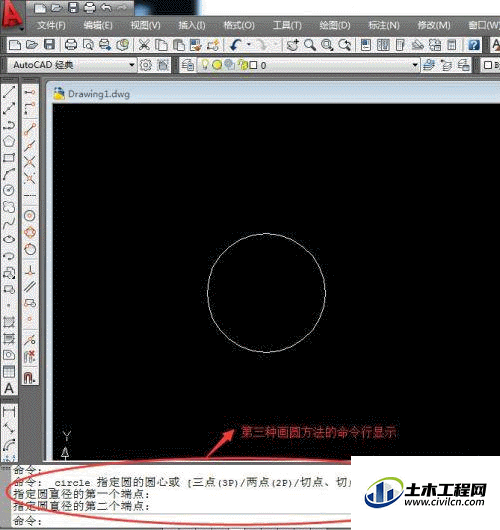Click Save in quick access toolbar
This screenshot has height=530, width=500.
click(73, 7)
